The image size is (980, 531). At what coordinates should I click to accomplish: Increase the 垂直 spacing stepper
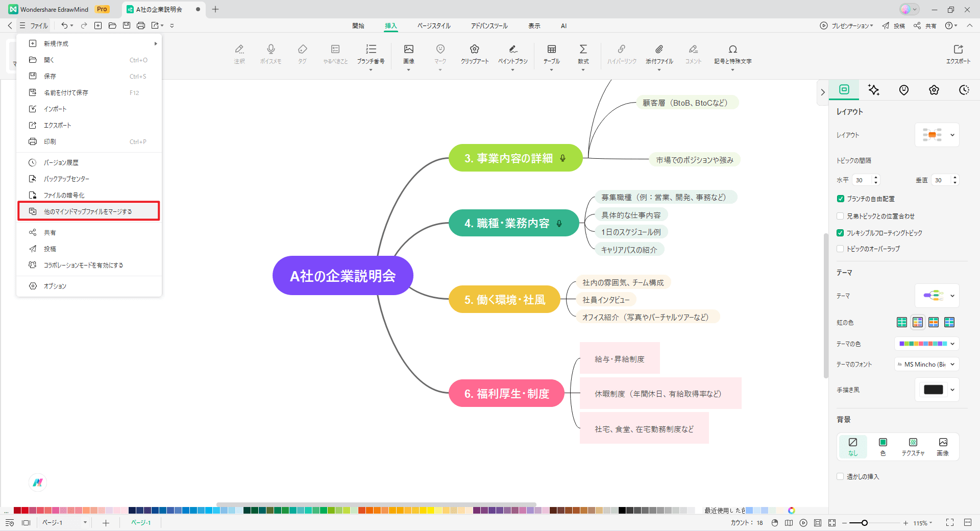(955, 177)
